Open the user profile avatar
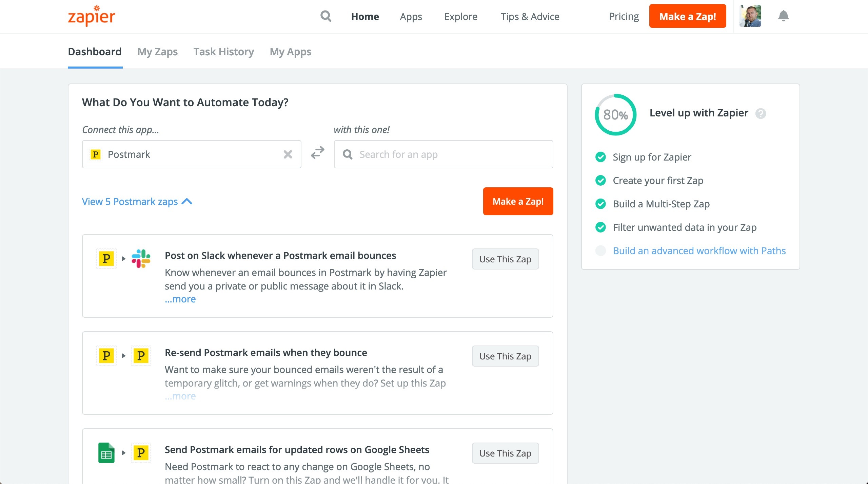The width and height of the screenshot is (868, 484). pos(750,16)
